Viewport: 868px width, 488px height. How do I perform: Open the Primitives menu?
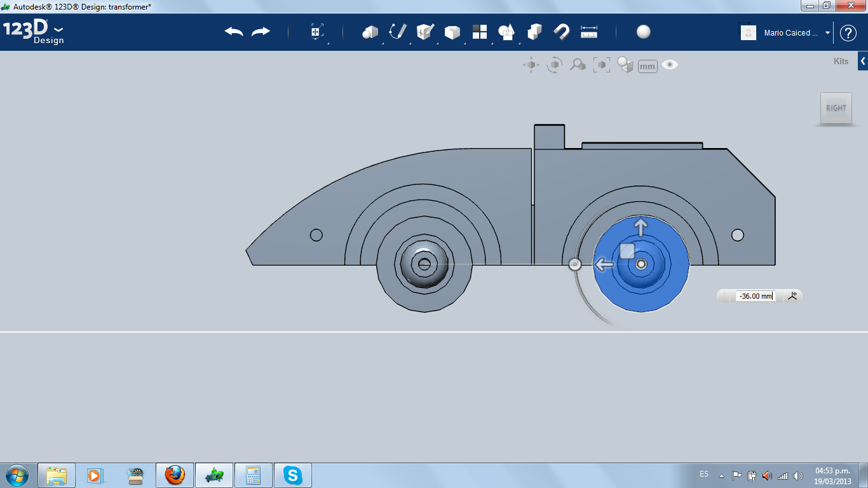pos(370,32)
